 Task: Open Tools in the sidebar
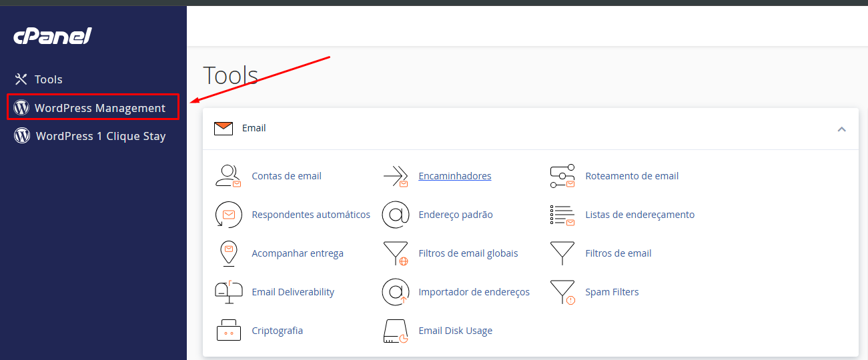pyautogui.click(x=48, y=79)
